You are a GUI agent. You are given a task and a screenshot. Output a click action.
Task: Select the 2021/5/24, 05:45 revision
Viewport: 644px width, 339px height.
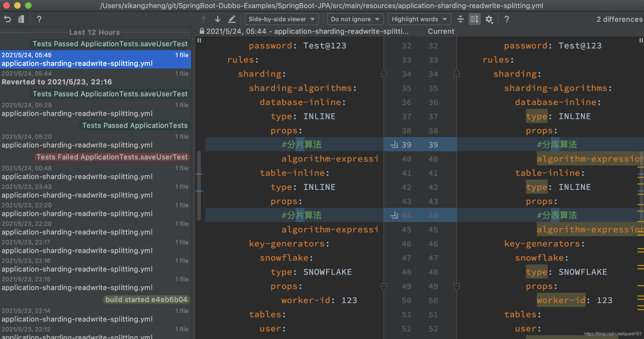point(95,59)
